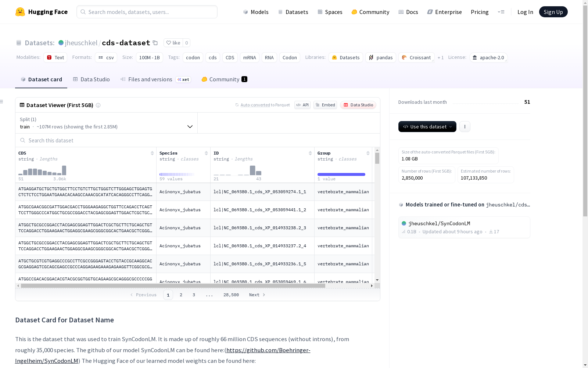Like the cds-dataset with heart button
Screen dimensions: 588x368
[x=173, y=43]
